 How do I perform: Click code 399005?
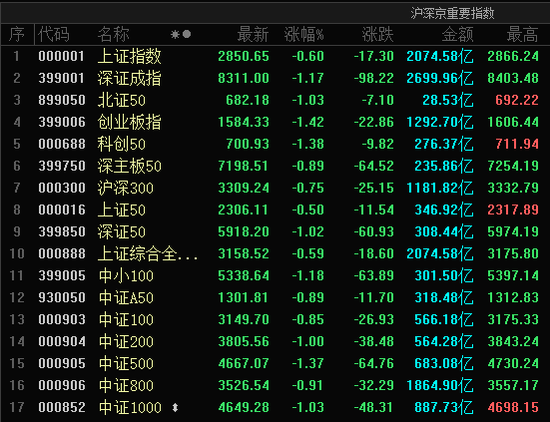point(62,276)
